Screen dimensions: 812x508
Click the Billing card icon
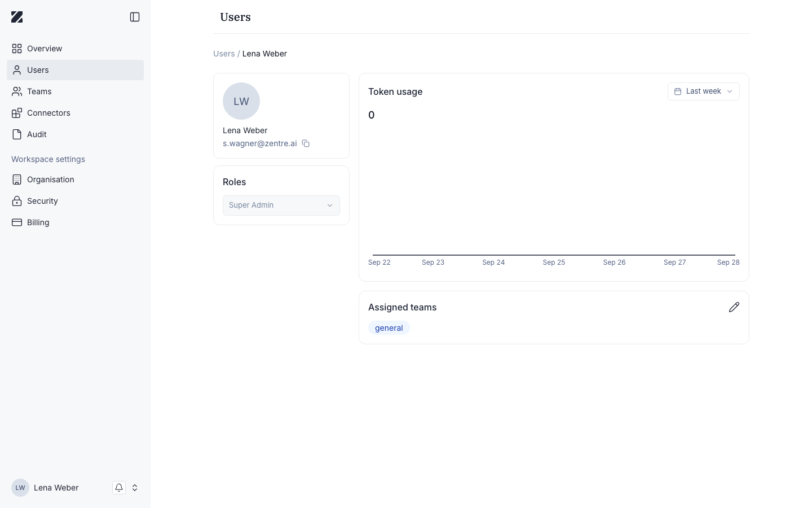coord(17,222)
